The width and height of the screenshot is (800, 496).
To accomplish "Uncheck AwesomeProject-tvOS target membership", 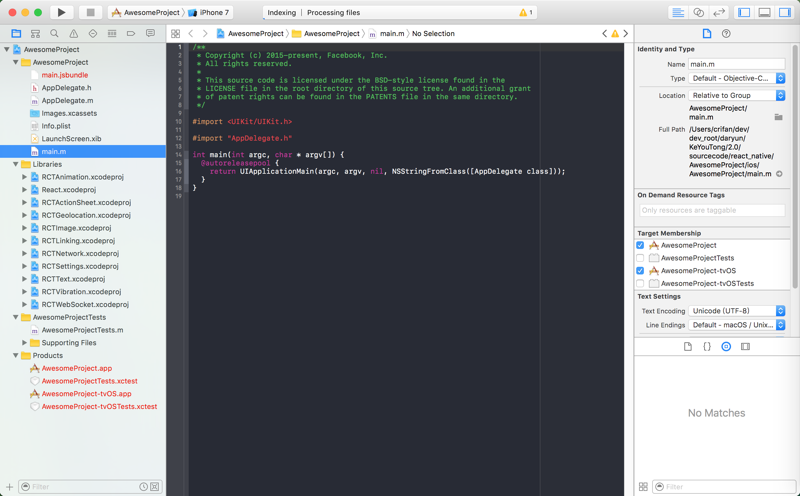I will (640, 271).
